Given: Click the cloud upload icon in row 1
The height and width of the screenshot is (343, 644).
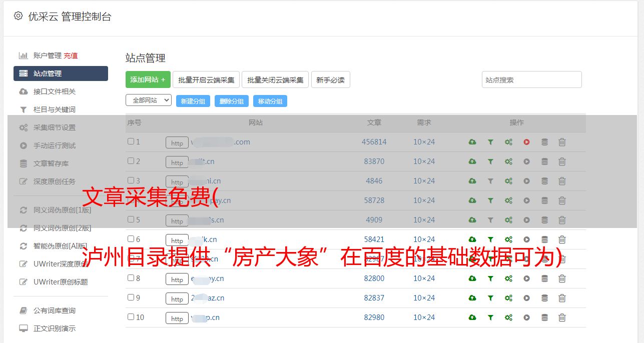Looking at the screenshot, I should pos(472,142).
